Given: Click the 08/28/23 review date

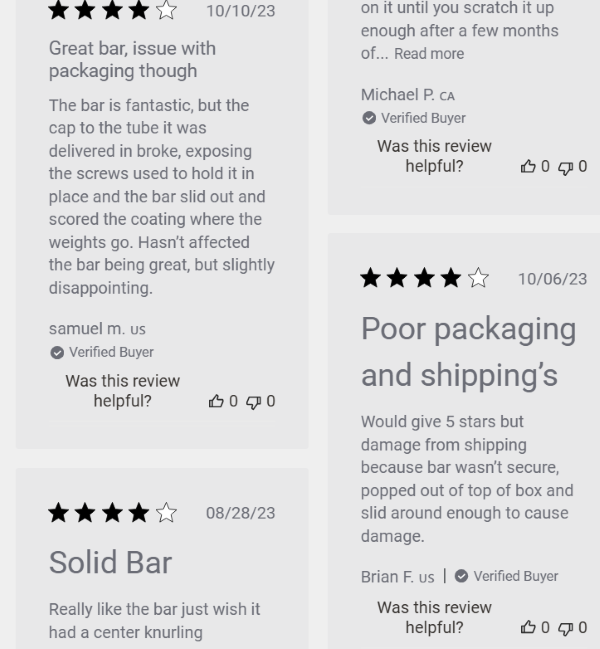Looking at the screenshot, I should point(240,513).
